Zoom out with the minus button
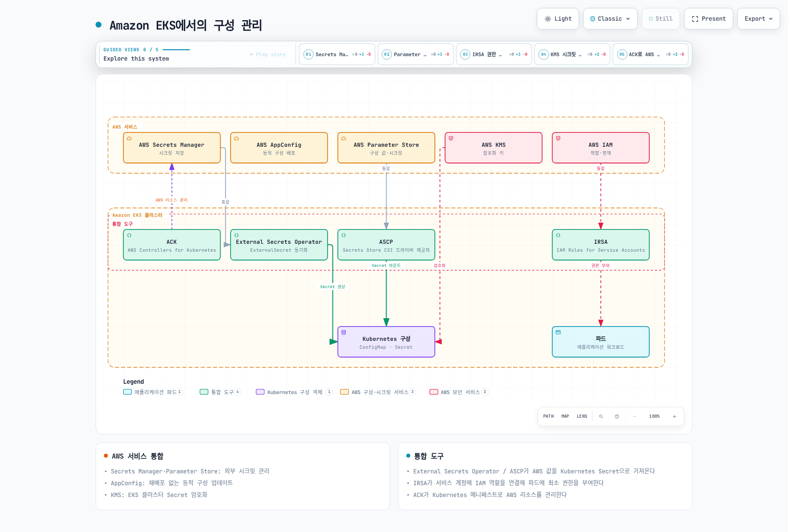The image size is (788, 532). pos(634,417)
